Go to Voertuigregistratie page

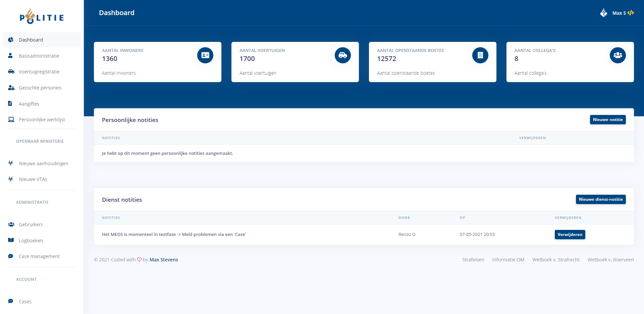pyautogui.click(x=39, y=72)
